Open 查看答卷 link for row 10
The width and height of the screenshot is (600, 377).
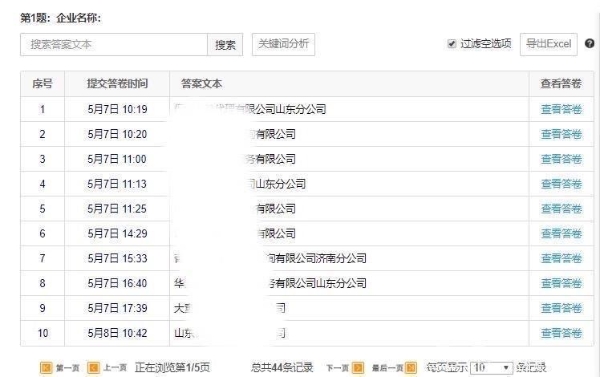point(561,333)
